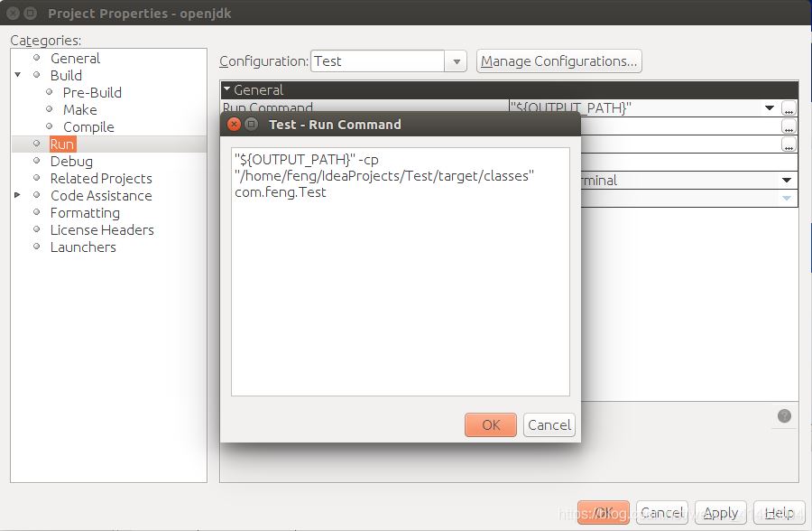Image resolution: width=812 pixels, height=531 pixels.
Task: Click the gray help question mark icon
Action: 784,415
